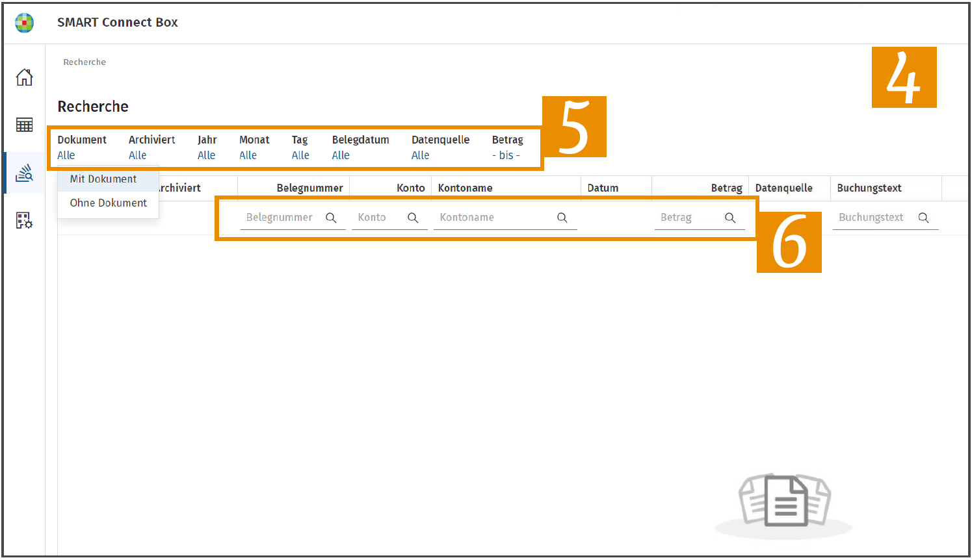This screenshot has width=972, height=560.
Task: Expand the Jahr filter dropdown
Action: (207, 155)
